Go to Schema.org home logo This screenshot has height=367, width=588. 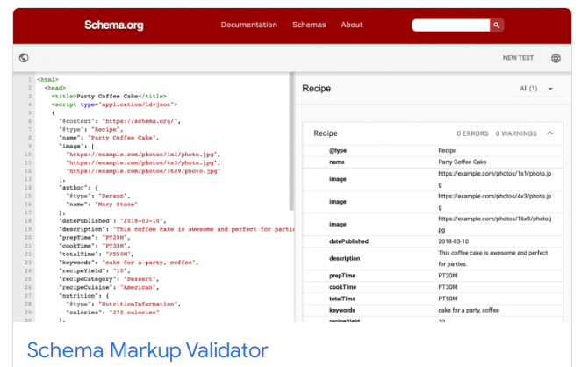point(113,25)
